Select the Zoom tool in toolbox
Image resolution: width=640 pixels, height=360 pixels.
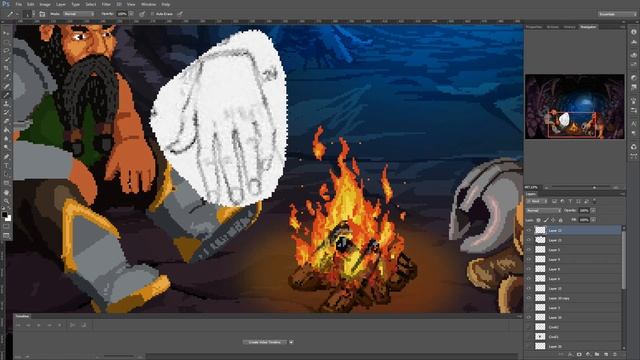(6, 201)
